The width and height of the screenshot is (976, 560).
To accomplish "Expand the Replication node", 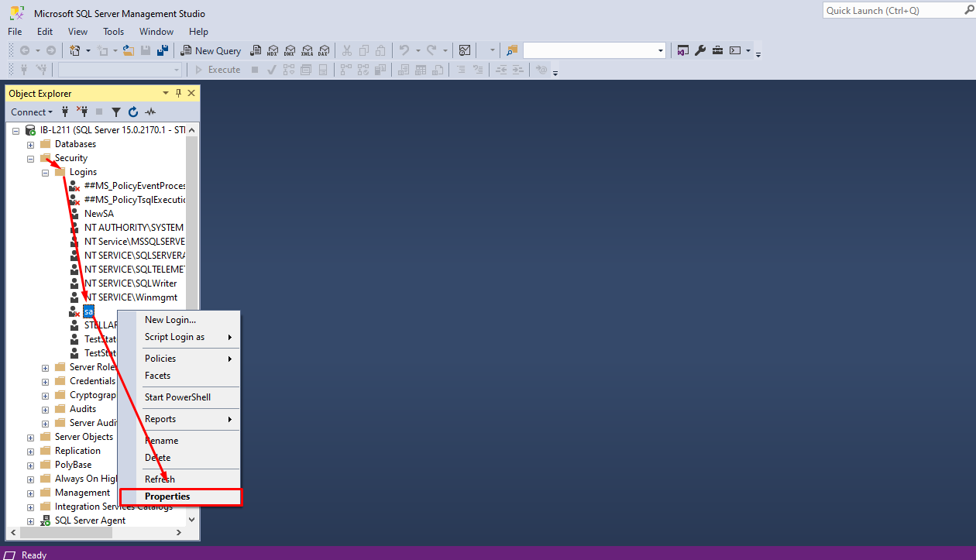I will (x=30, y=451).
